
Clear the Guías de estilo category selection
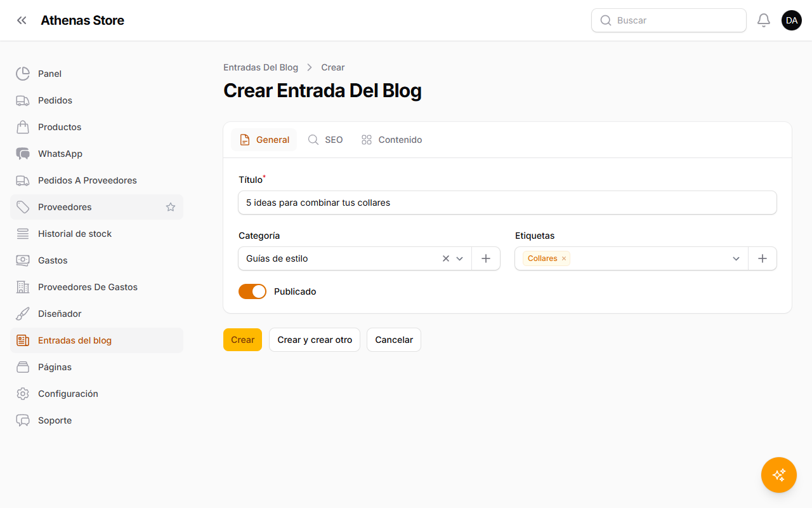pos(446,258)
